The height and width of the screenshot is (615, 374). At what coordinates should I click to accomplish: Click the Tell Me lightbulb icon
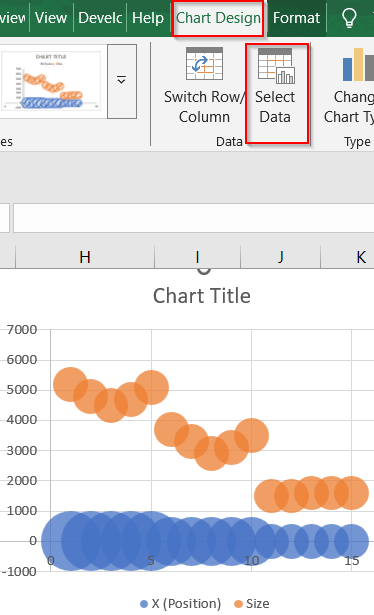[x=349, y=18]
